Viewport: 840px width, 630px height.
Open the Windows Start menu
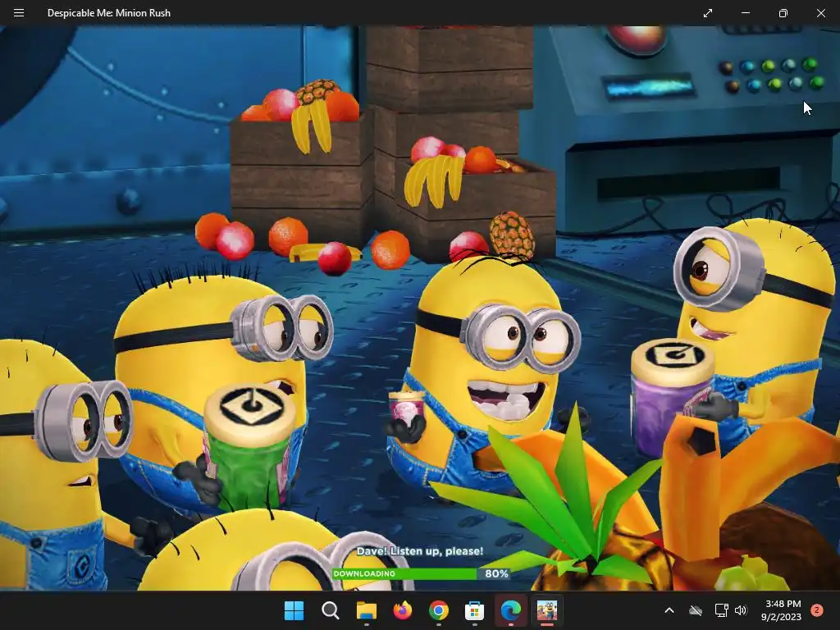pos(294,610)
